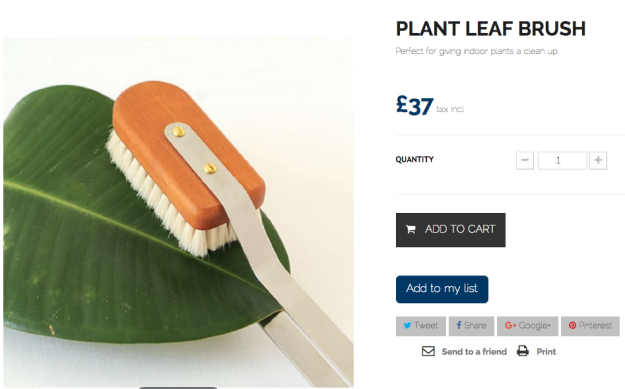
Task: Focus the quantity input field
Action: pyautogui.click(x=562, y=160)
